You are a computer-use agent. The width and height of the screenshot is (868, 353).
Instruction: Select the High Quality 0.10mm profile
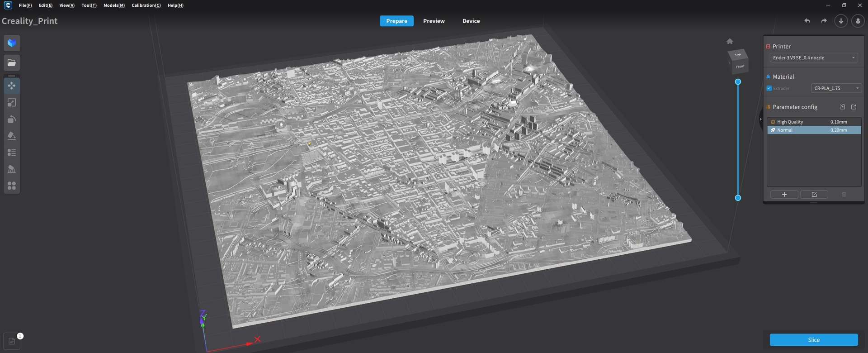(x=814, y=122)
